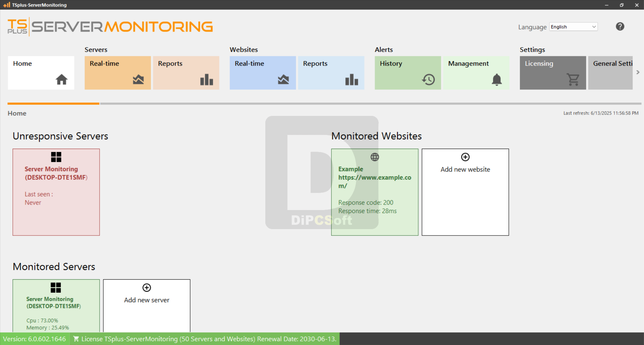Screen dimensions: 644x345
Task: Open monitored Server Monitoring card
Action: point(56,306)
